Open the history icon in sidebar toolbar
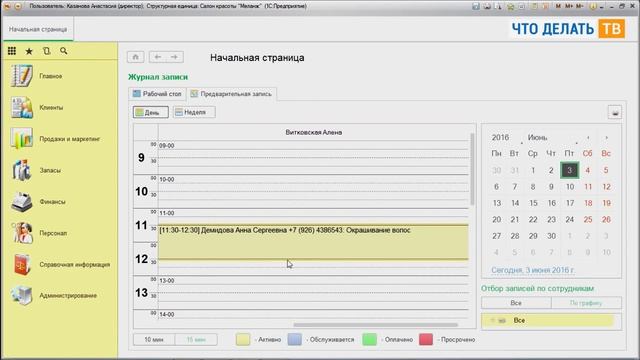This screenshot has width=640, height=360. [x=47, y=51]
